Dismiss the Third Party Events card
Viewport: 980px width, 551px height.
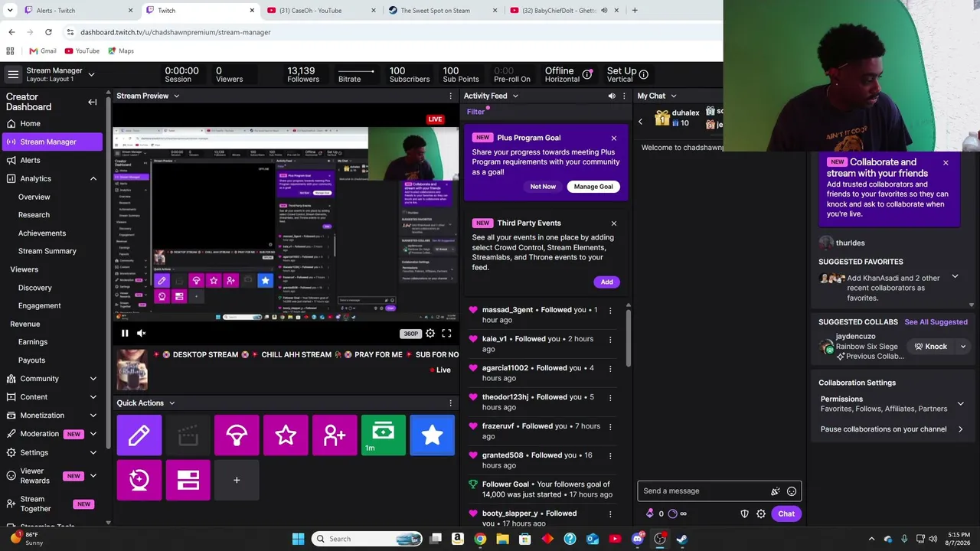[614, 223]
